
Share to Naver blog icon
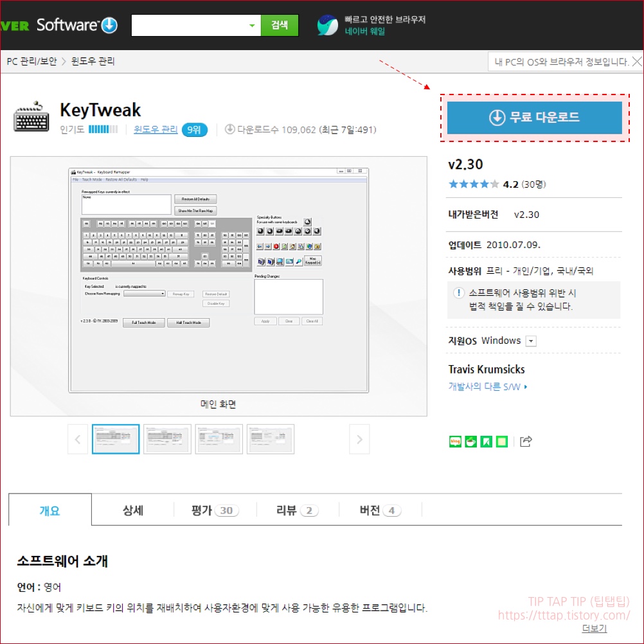coord(455,442)
